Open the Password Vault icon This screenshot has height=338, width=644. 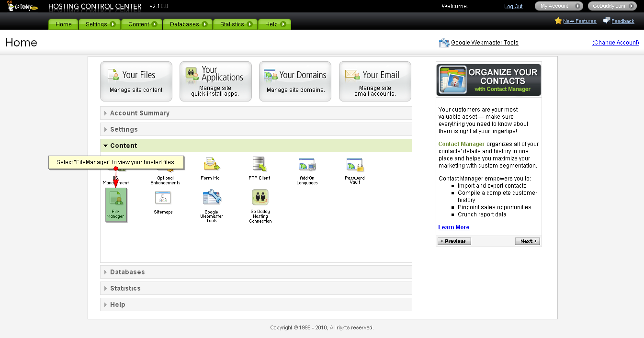point(355,165)
